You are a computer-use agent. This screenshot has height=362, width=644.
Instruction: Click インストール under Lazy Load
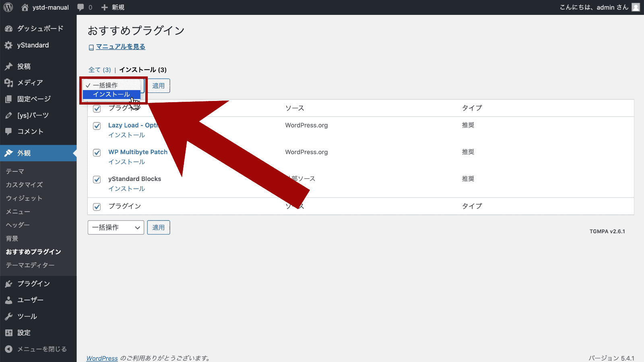127,135
